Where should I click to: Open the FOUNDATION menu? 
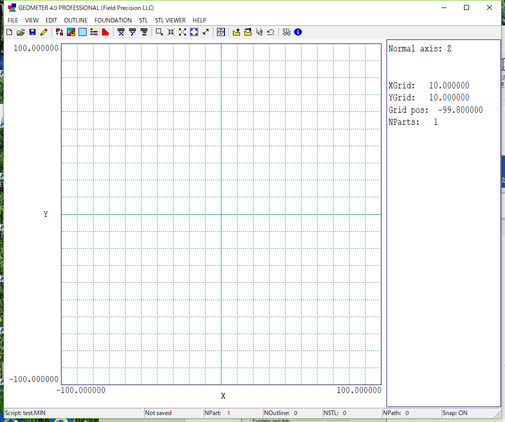(113, 20)
